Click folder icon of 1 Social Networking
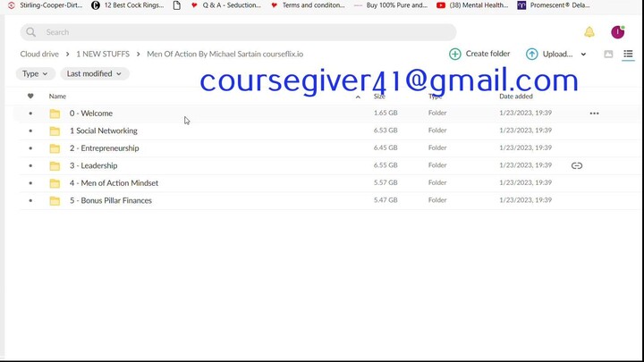The width and height of the screenshot is (644, 362). click(55, 130)
